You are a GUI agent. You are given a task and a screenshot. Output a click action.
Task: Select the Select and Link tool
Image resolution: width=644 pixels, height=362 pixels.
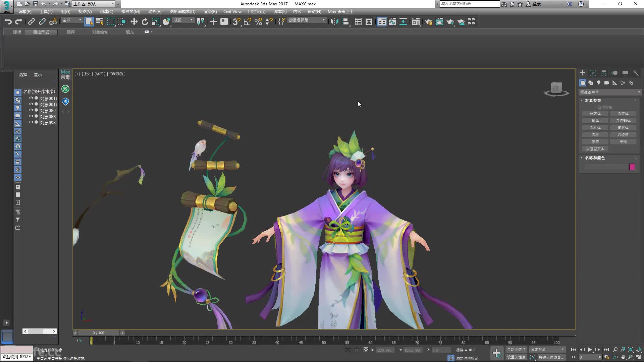point(32,22)
